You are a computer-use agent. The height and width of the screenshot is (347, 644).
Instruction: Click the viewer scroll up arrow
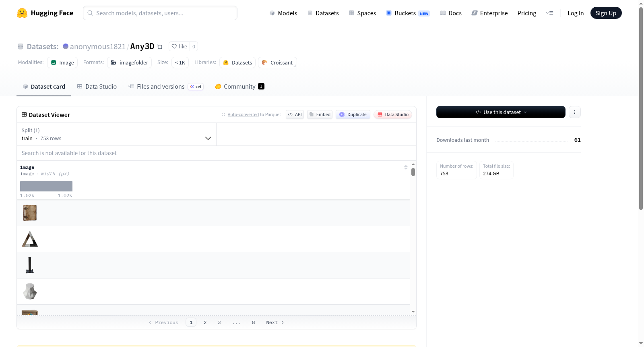pos(413,164)
